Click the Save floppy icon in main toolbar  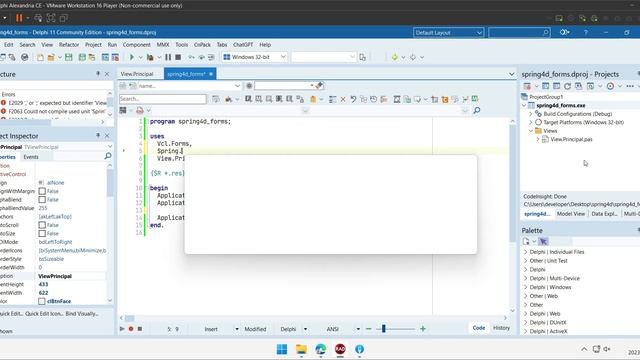(69, 57)
